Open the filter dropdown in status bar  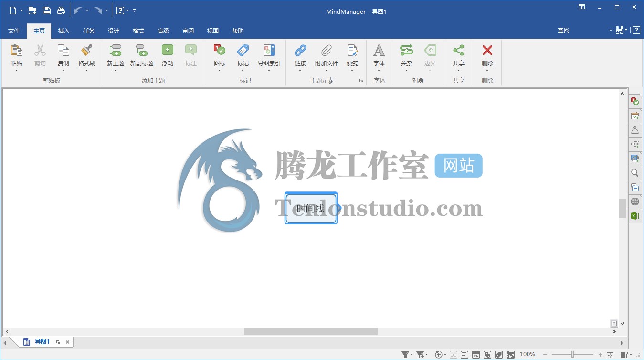point(412,355)
